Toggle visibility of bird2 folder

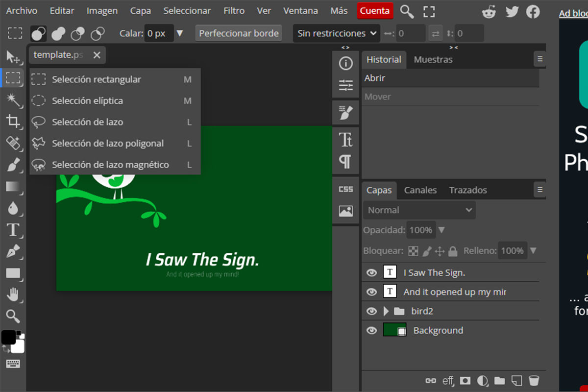(x=371, y=311)
